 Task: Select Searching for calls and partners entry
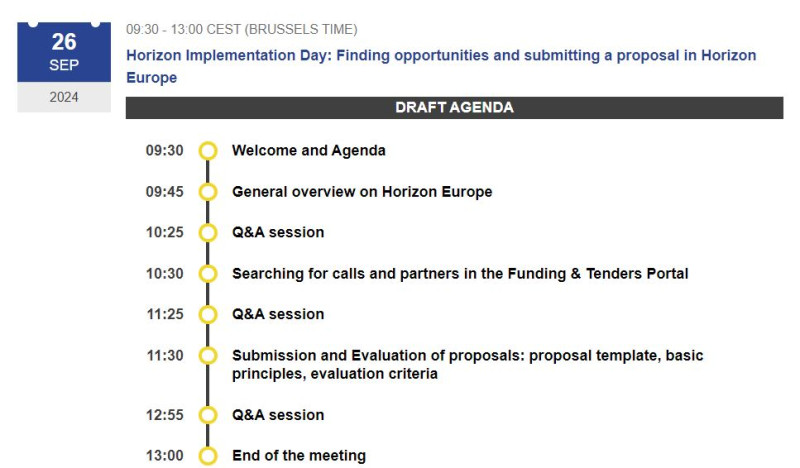pos(460,274)
